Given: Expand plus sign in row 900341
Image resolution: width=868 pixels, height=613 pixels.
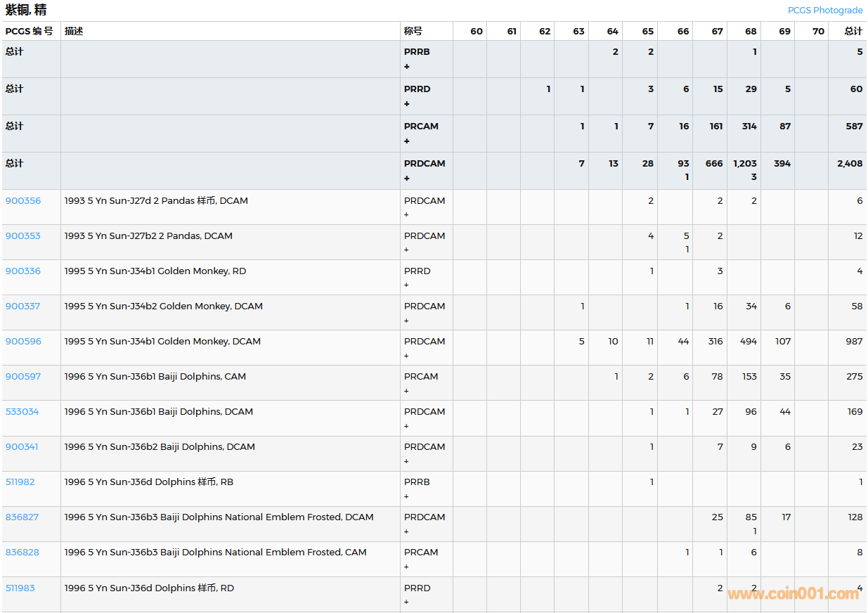Looking at the screenshot, I should coord(406,461).
